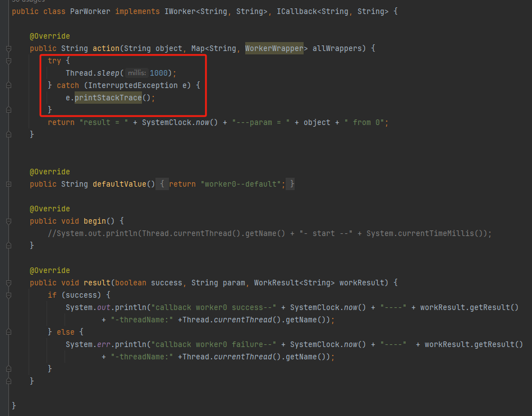This screenshot has height=416, width=532.
Task: Collapse the begin method using gutter fold marker
Action: click(x=9, y=221)
